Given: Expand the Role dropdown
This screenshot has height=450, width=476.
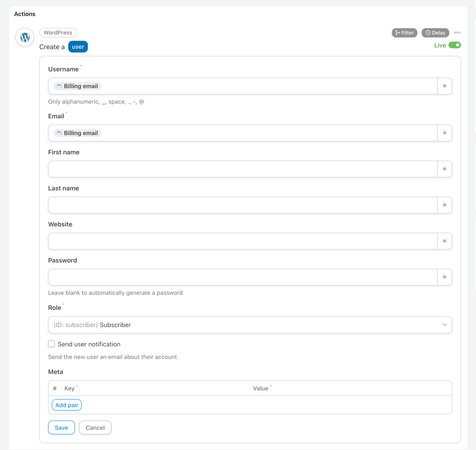Looking at the screenshot, I should [x=250, y=325].
